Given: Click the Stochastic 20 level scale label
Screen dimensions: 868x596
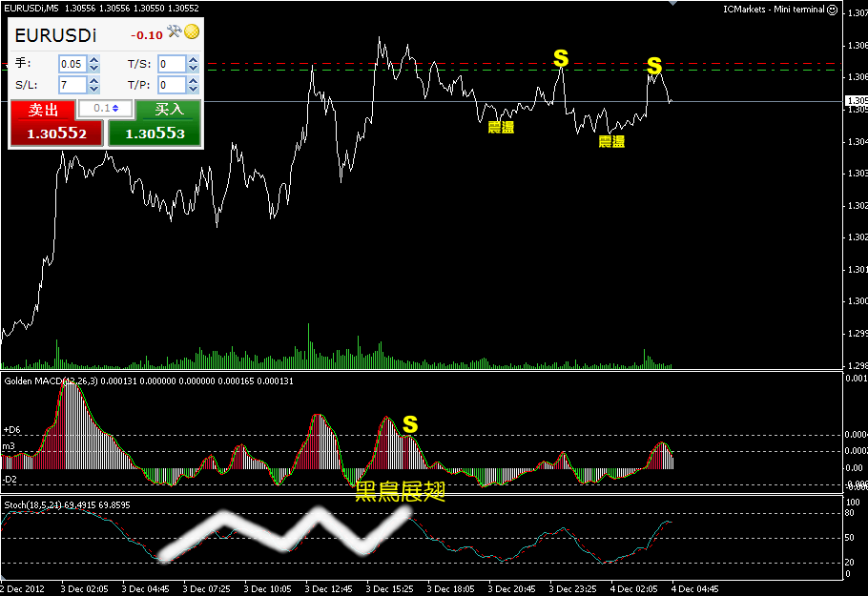Looking at the screenshot, I should (849, 563).
